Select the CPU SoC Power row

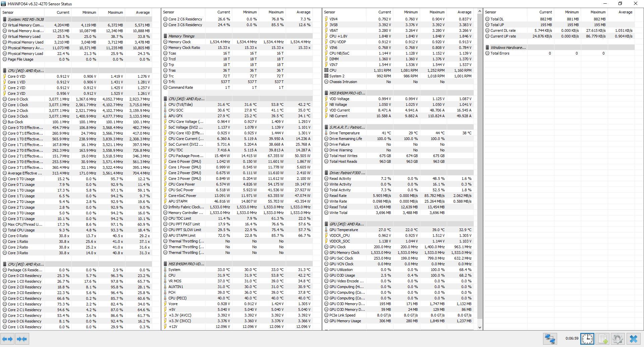(x=238, y=190)
